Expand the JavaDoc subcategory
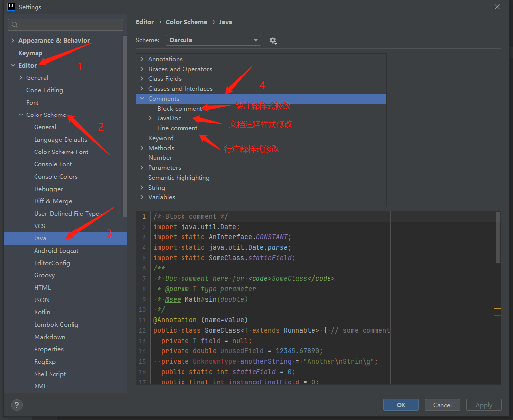513x420 pixels. click(x=150, y=118)
